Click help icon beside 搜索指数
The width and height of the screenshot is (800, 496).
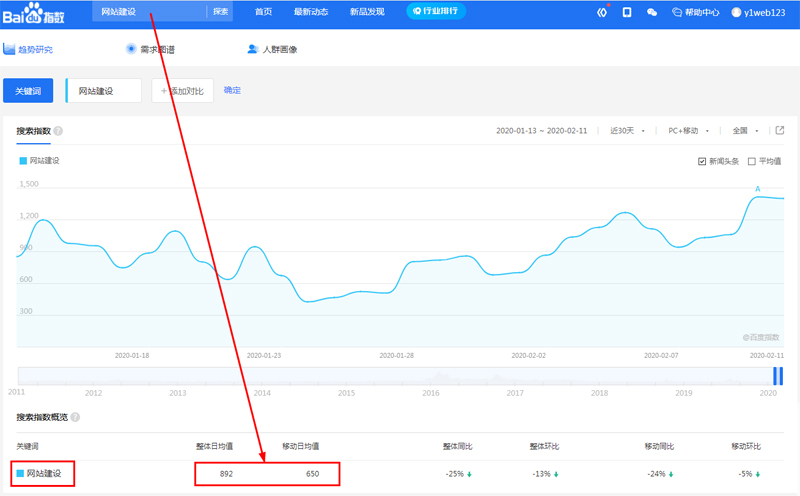(58, 131)
